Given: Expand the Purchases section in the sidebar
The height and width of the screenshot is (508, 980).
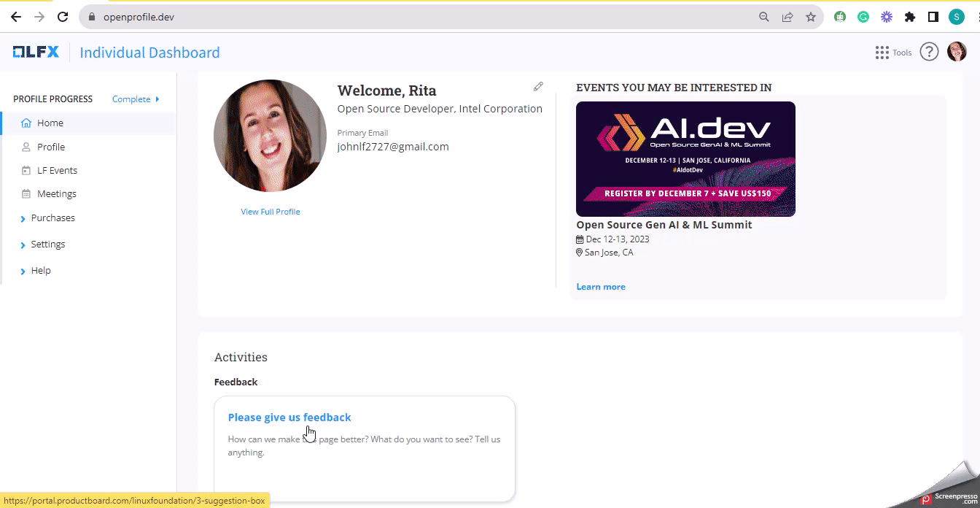Looking at the screenshot, I should [x=52, y=218].
